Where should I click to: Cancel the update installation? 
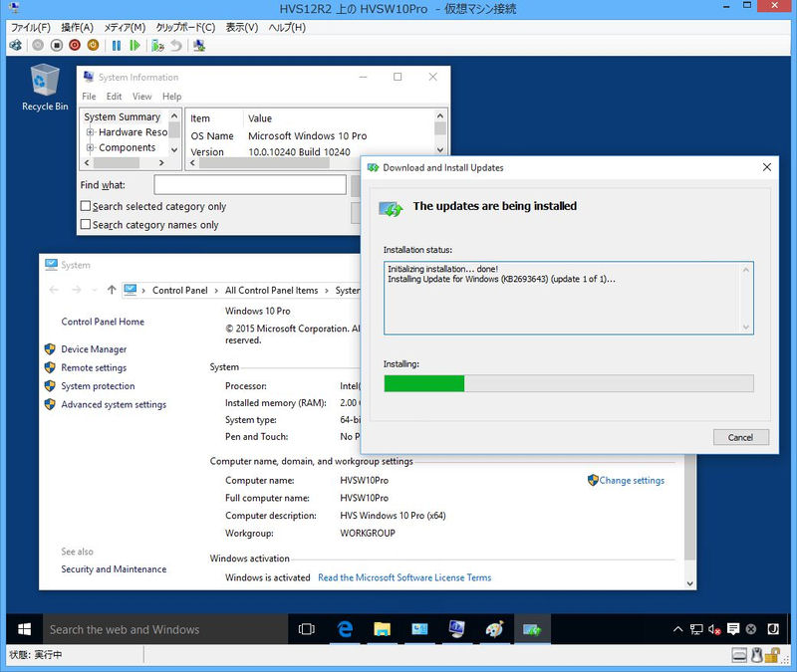740,437
